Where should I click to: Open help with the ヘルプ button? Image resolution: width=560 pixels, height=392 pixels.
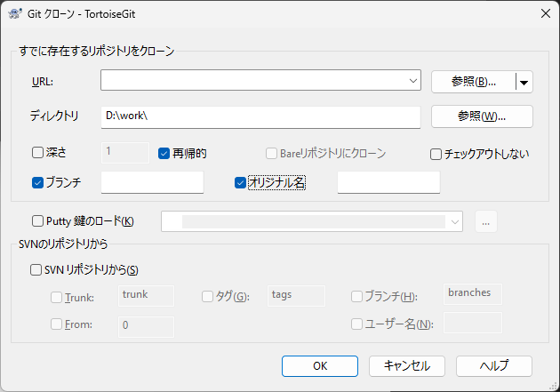coord(494,365)
